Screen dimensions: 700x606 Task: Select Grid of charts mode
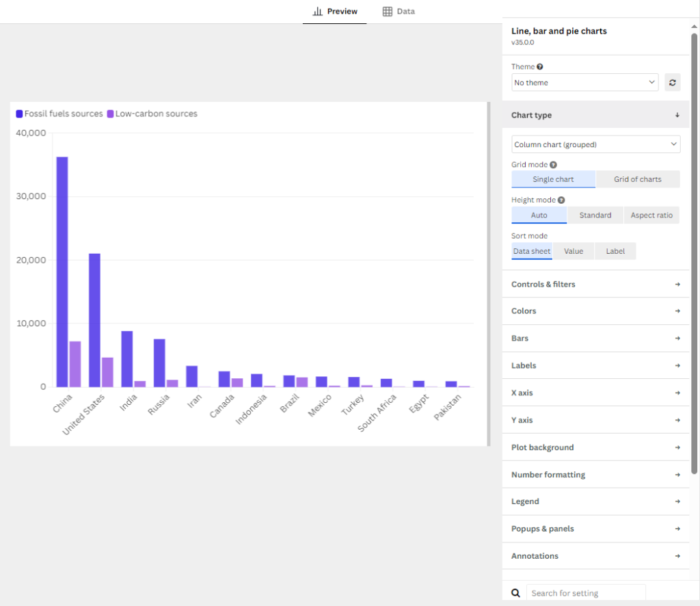(x=638, y=179)
